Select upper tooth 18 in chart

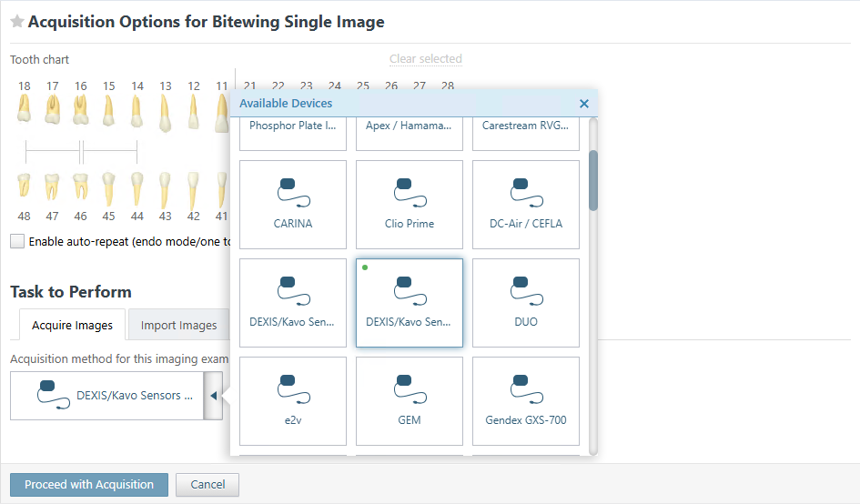click(x=24, y=108)
